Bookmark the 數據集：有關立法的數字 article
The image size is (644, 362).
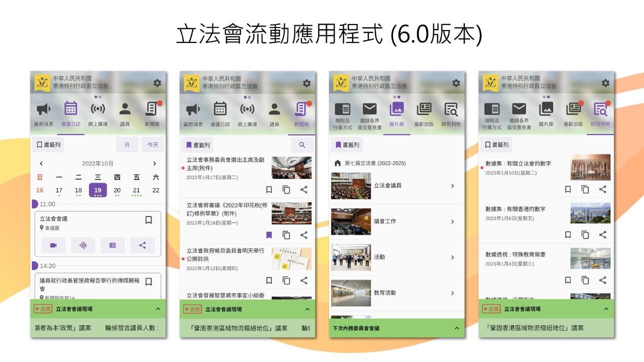[568, 189]
